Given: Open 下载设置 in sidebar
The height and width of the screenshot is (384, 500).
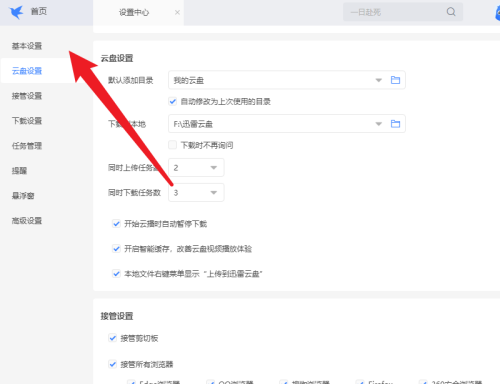Looking at the screenshot, I should 27,121.
